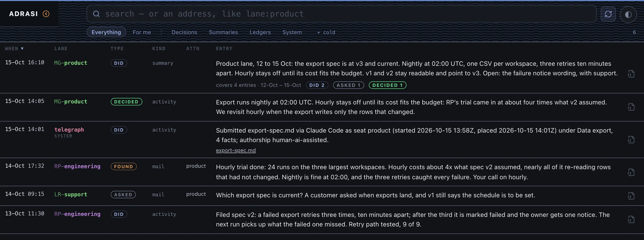
Task: Click the magnifier icon in the search bar
Action: [96, 14]
